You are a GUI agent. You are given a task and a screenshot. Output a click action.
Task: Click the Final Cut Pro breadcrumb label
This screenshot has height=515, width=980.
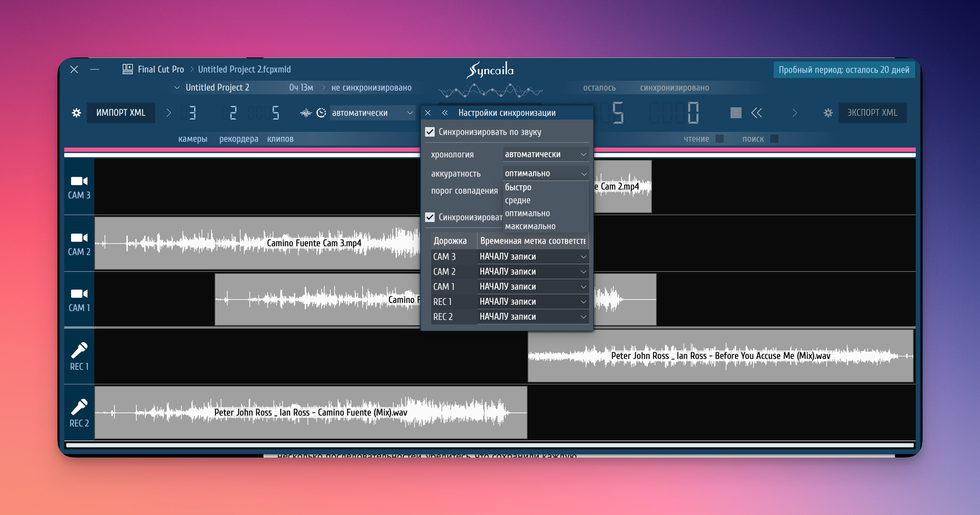point(161,70)
